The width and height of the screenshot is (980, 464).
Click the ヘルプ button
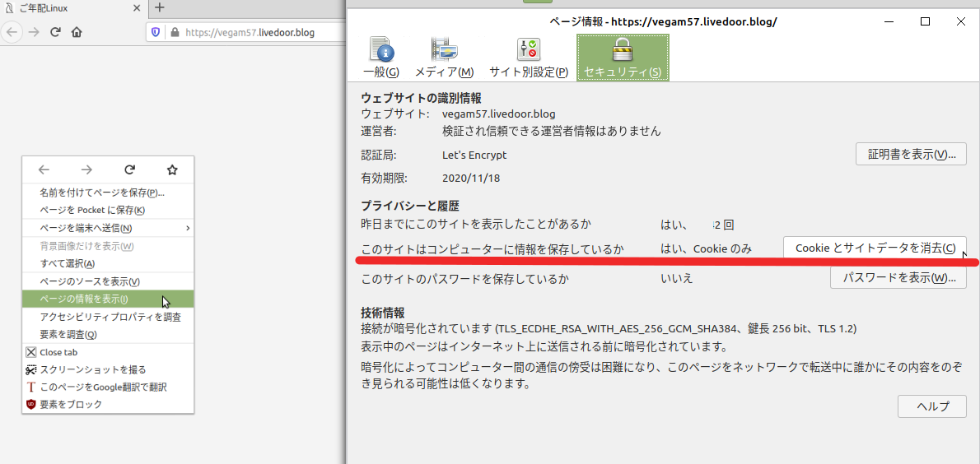932,406
